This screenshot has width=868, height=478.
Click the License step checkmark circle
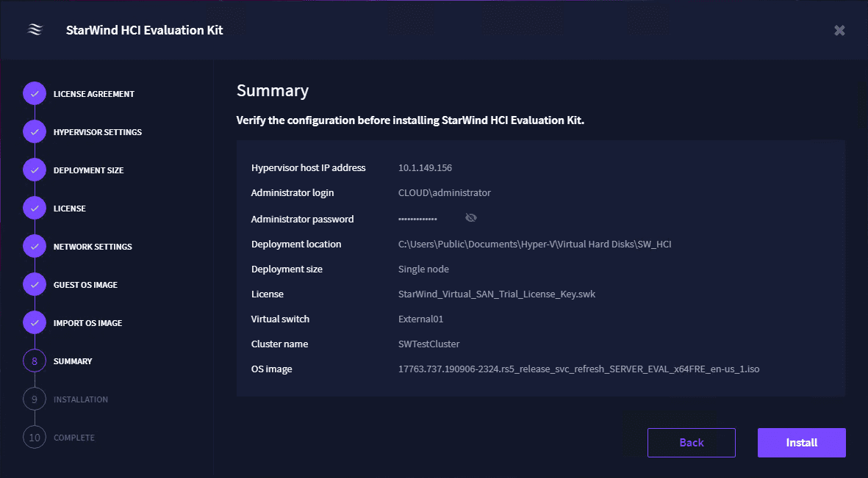click(x=35, y=208)
